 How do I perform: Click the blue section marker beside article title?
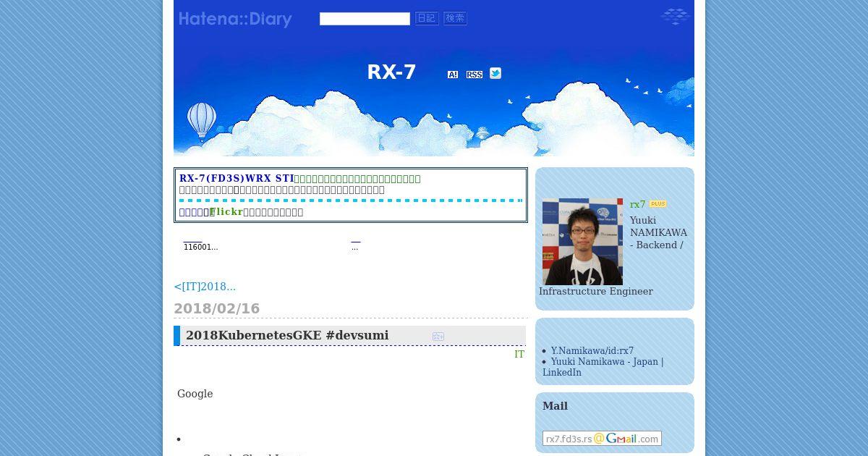click(x=176, y=336)
